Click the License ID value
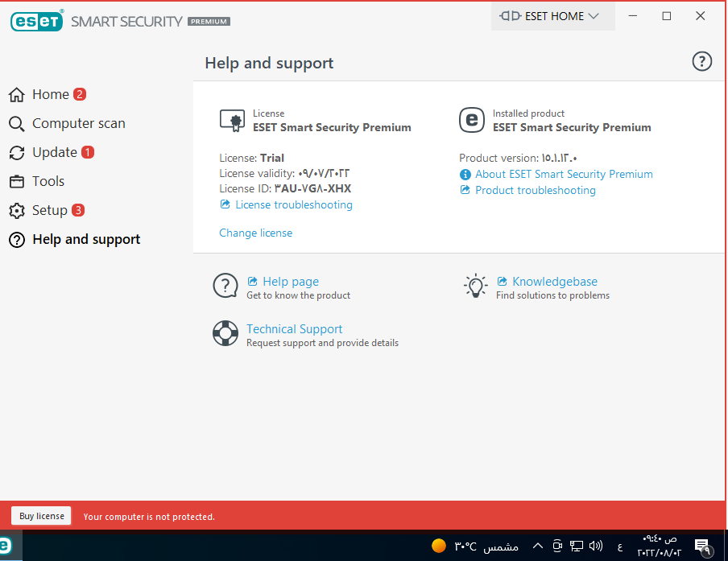This screenshot has width=728, height=561. (x=312, y=189)
